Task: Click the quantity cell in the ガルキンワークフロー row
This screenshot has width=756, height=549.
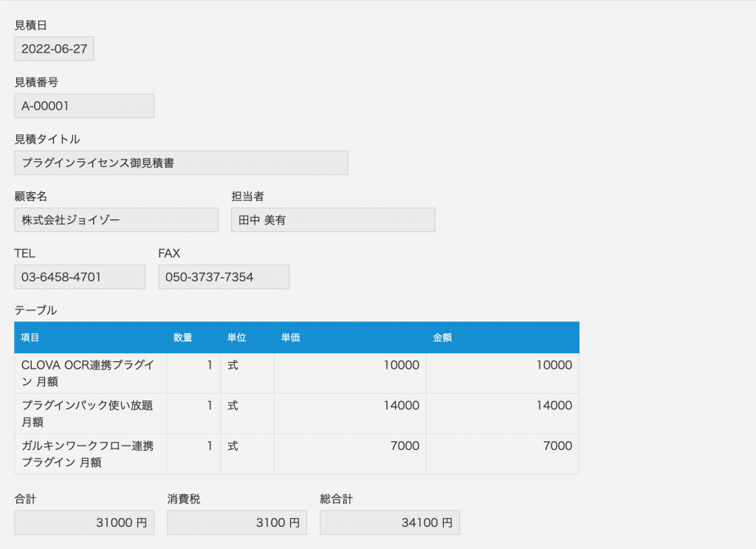Action: tap(193, 454)
